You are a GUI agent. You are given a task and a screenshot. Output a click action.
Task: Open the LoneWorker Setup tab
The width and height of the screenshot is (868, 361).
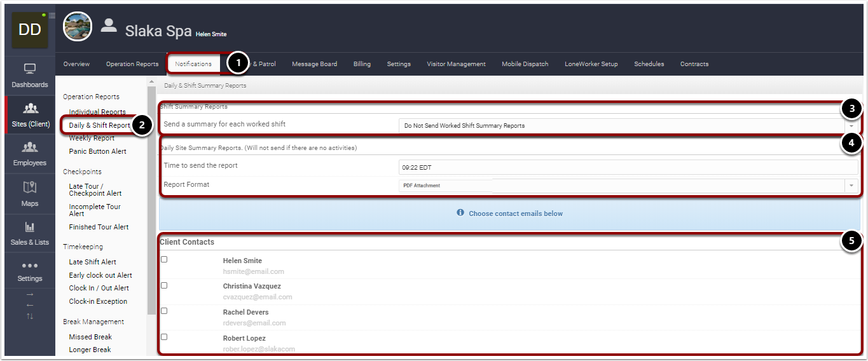[x=591, y=64]
